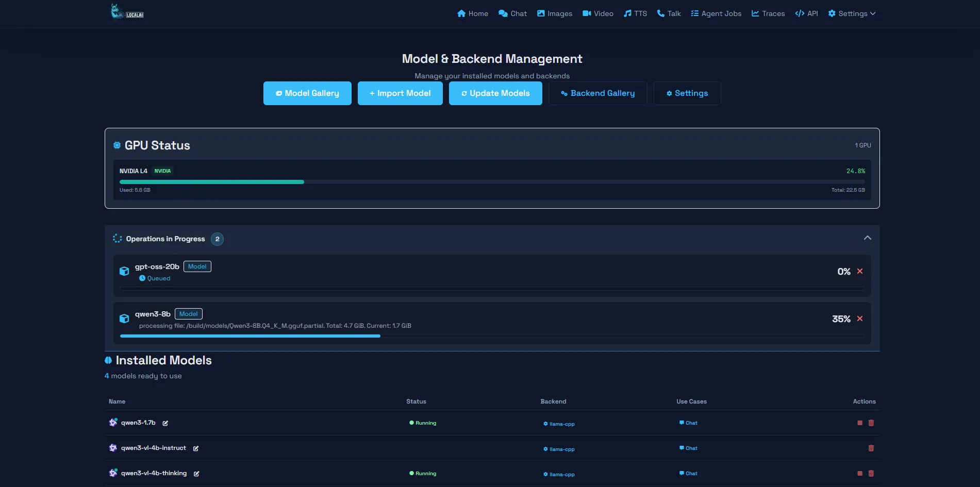Open the Traces page
Image resolution: width=980 pixels, height=487 pixels.
[768, 13]
